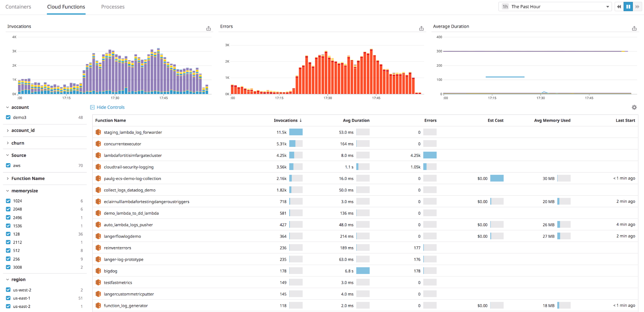Click the rewind time navigation icon

pyautogui.click(x=619, y=6)
